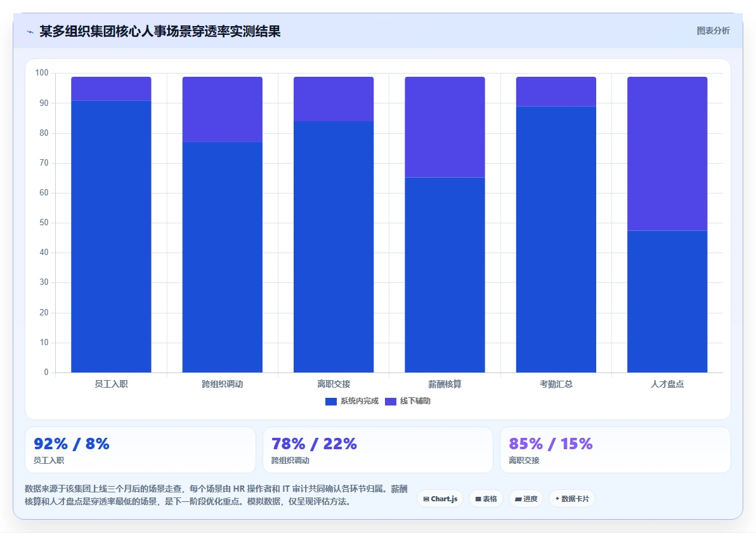
Task: Click the 薪酬核算 x-axis label
Action: click(445, 384)
